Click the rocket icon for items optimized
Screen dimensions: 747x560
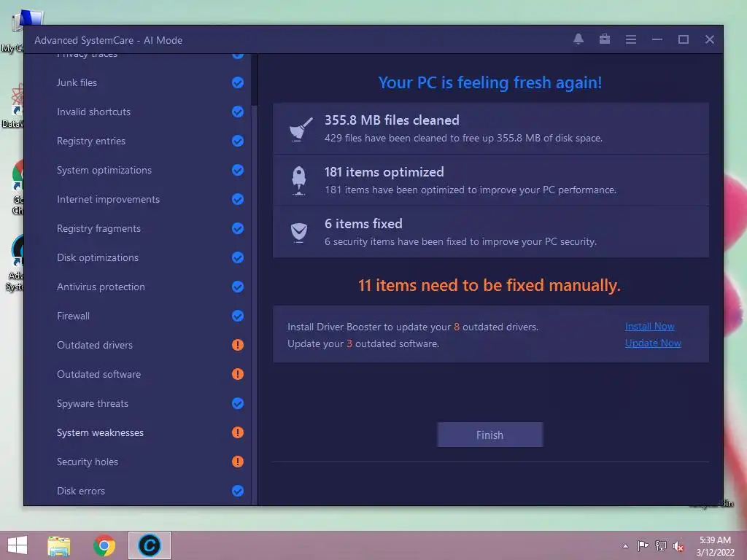[x=298, y=181]
